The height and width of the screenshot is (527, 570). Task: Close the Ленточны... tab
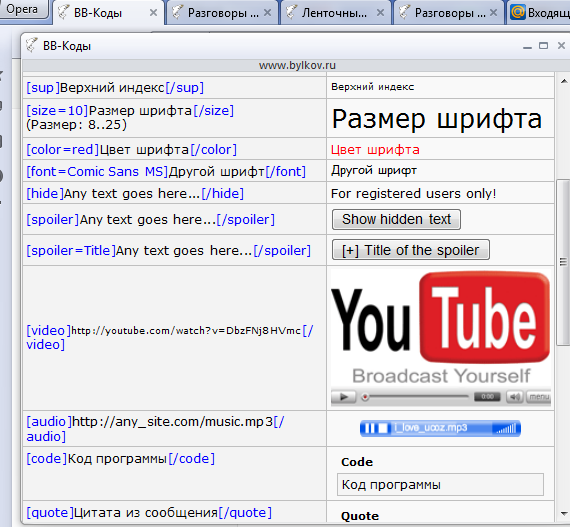coord(381,13)
